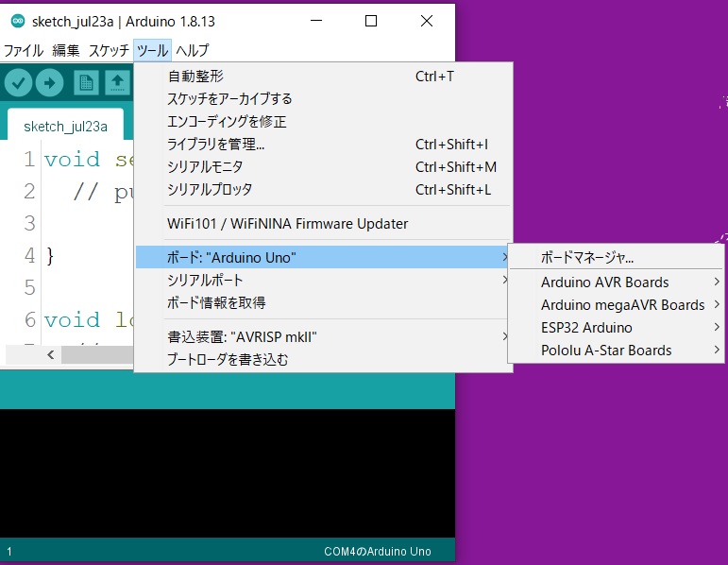The image size is (728, 565).
Task: Open the ファイル menu
Action: coord(24,50)
